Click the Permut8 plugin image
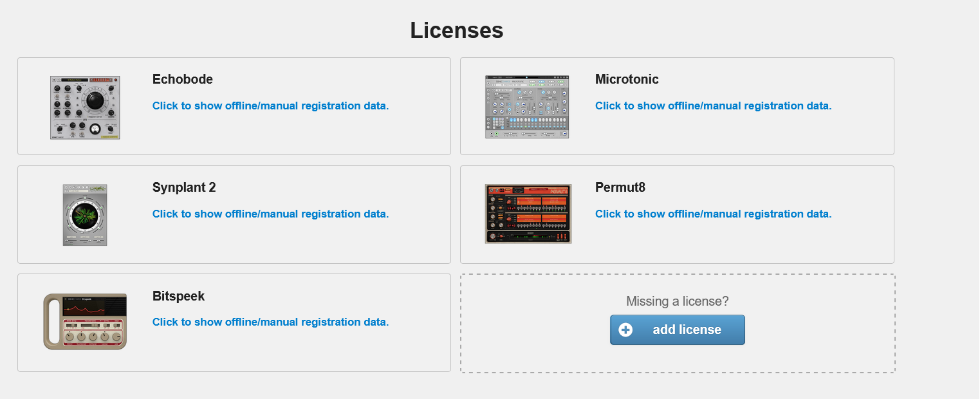The image size is (980, 399). 528,214
